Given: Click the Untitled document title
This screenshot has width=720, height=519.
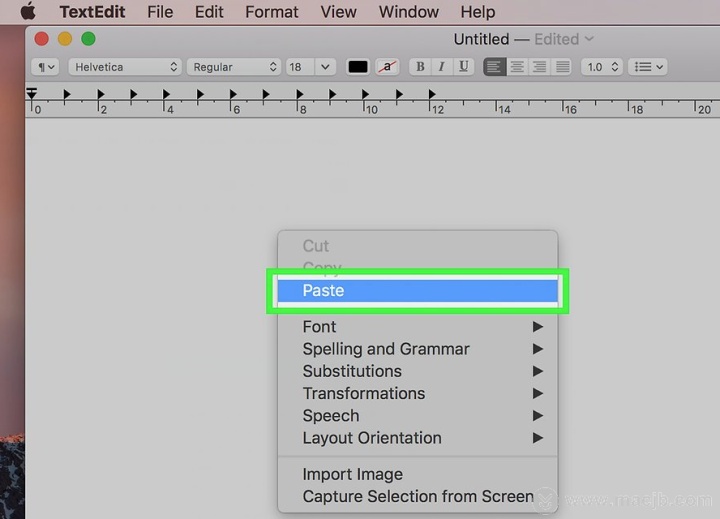Looking at the screenshot, I should (481, 39).
